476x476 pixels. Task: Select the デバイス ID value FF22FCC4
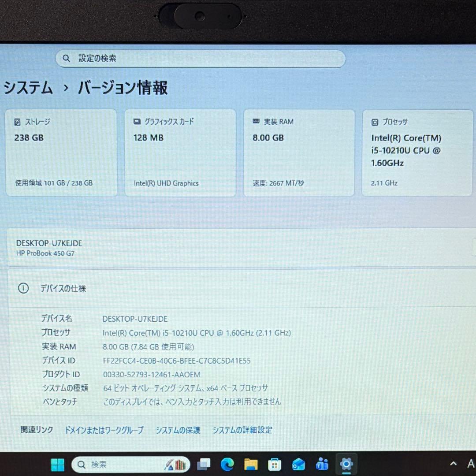(x=177, y=361)
